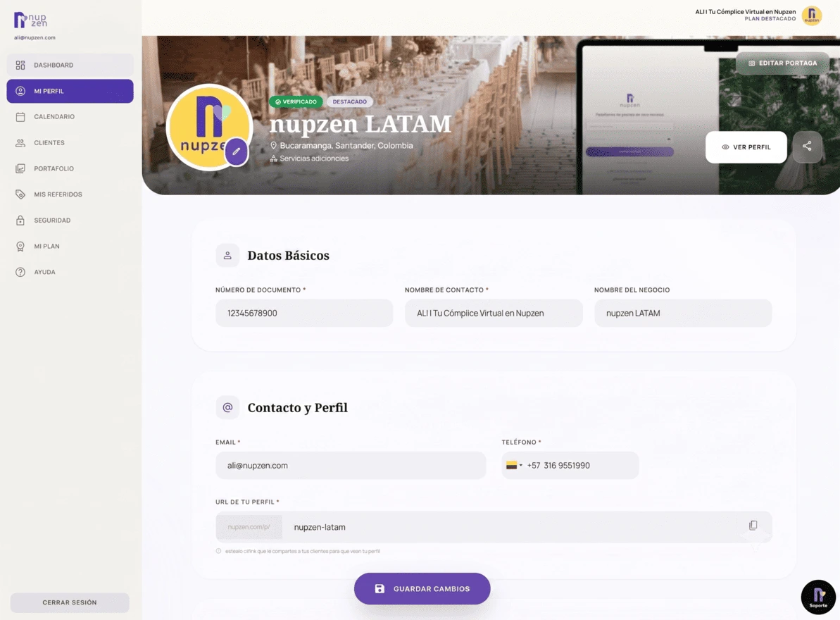
Task: Click the image icon on Editar Portada
Action: click(751, 63)
